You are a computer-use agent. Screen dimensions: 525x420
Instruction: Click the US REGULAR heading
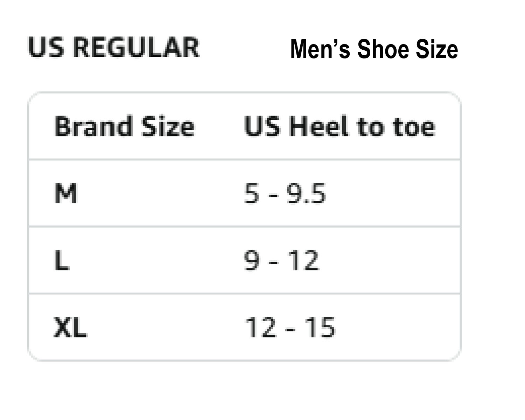[x=114, y=47]
